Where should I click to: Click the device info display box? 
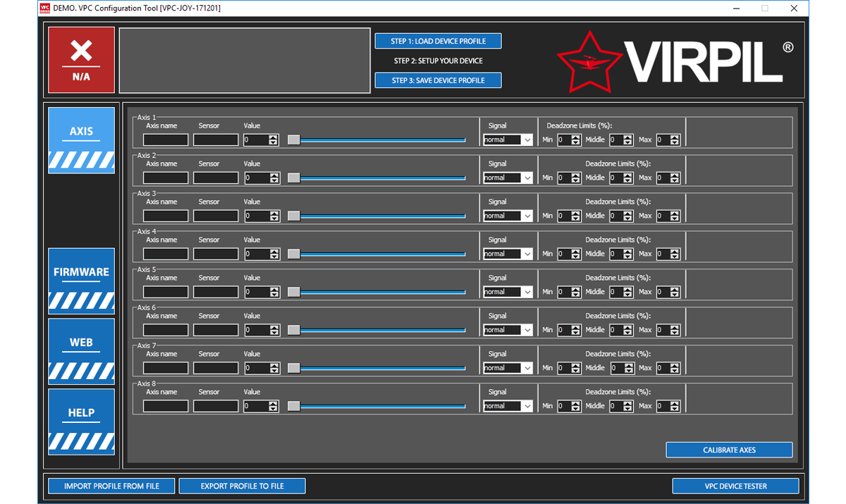245,60
